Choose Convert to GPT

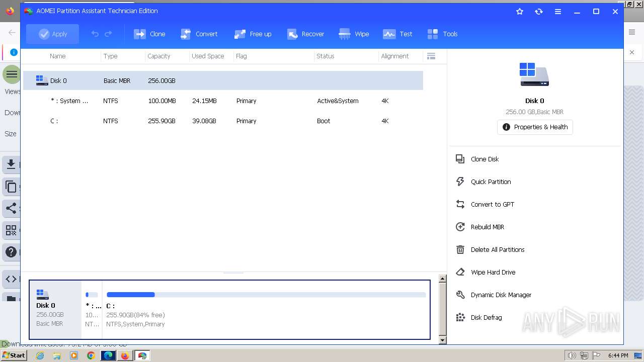[493, 205]
